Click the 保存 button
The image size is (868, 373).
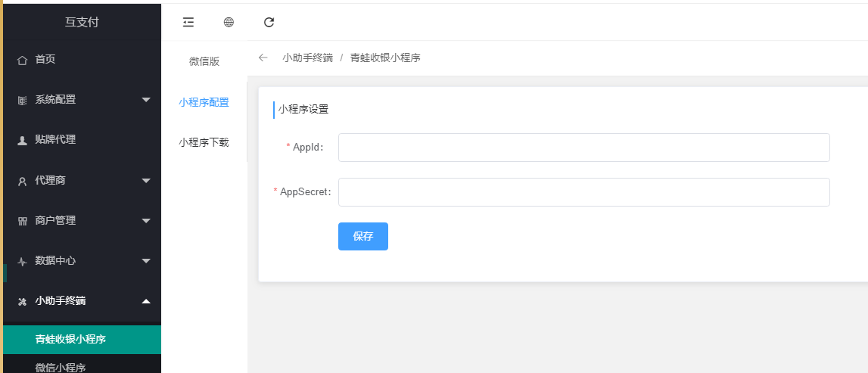pos(363,236)
